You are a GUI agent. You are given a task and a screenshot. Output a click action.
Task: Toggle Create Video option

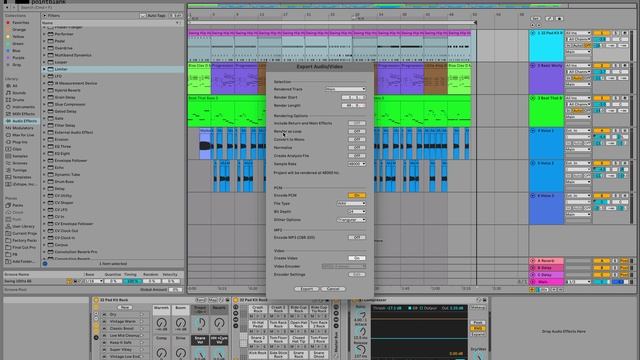(x=357, y=258)
